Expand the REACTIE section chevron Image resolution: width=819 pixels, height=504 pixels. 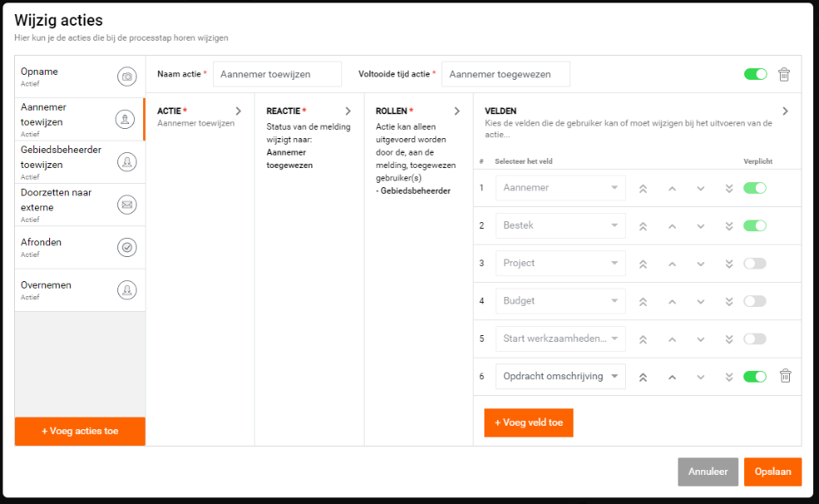348,111
